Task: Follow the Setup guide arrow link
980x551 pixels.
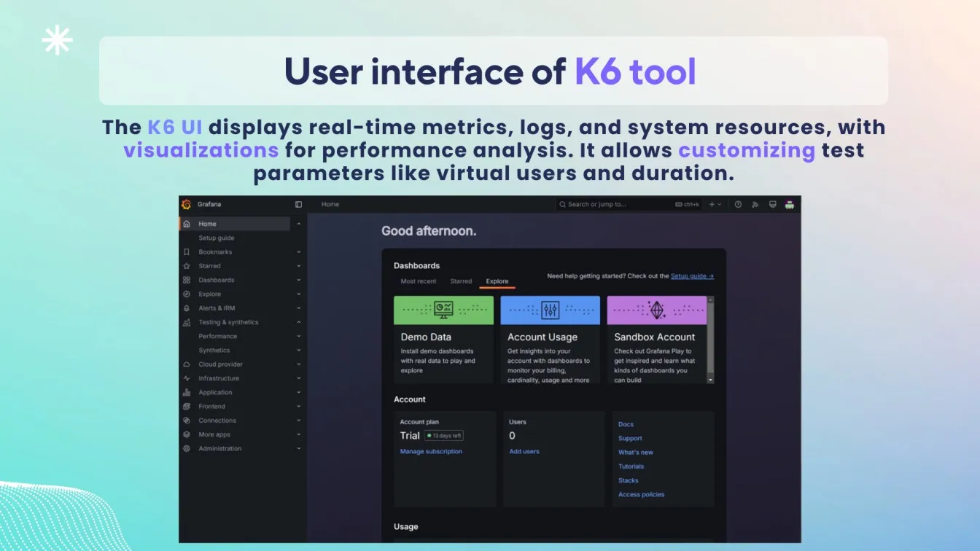Action: 692,276
